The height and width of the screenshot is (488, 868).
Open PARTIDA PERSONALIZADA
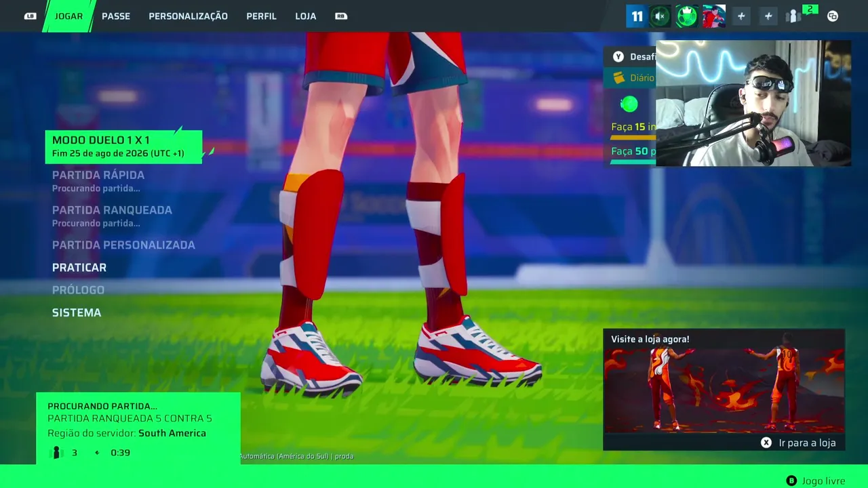pos(123,245)
